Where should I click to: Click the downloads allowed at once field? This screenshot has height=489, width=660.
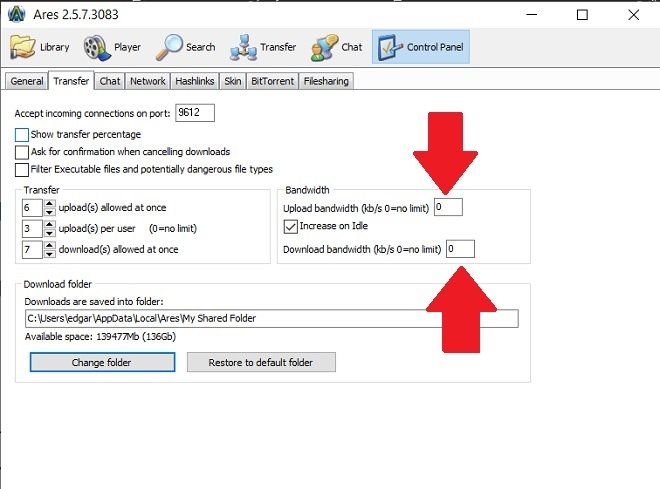[32, 250]
